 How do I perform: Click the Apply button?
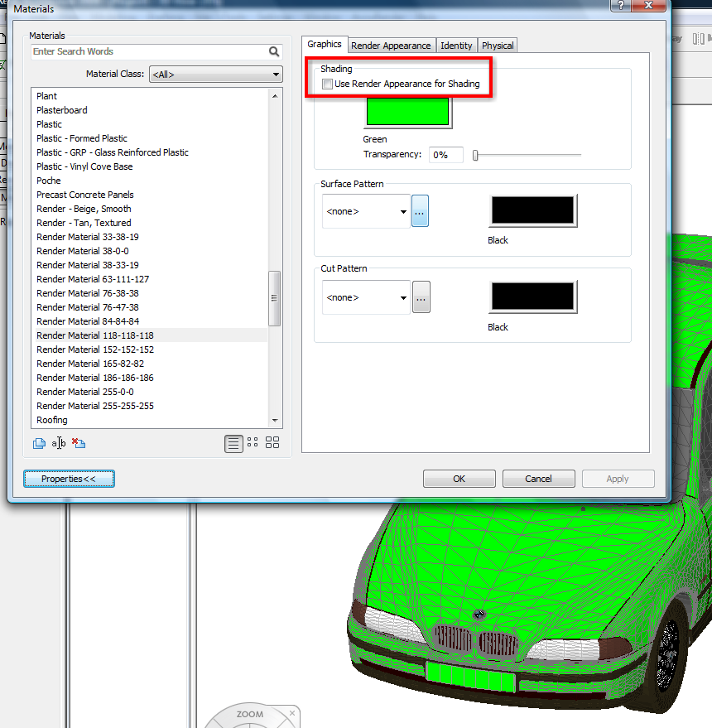pos(618,479)
